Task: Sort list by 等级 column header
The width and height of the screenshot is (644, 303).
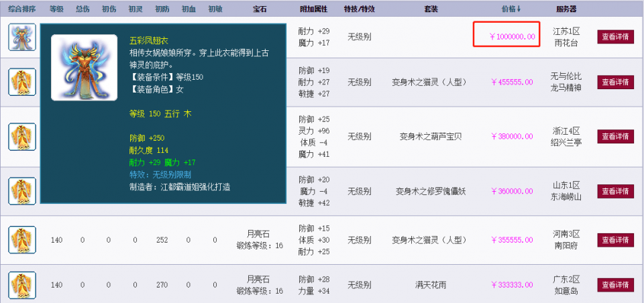Action: (56, 9)
